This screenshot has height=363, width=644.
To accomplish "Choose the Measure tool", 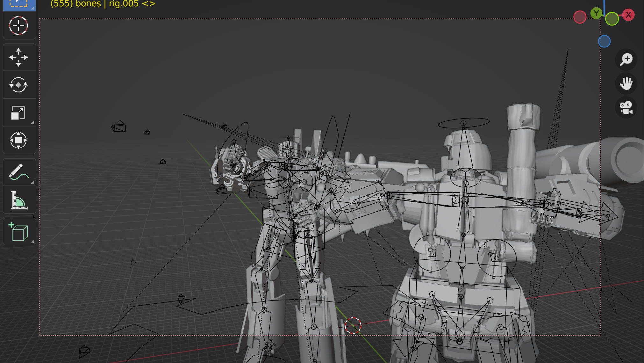I will click(x=19, y=200).
